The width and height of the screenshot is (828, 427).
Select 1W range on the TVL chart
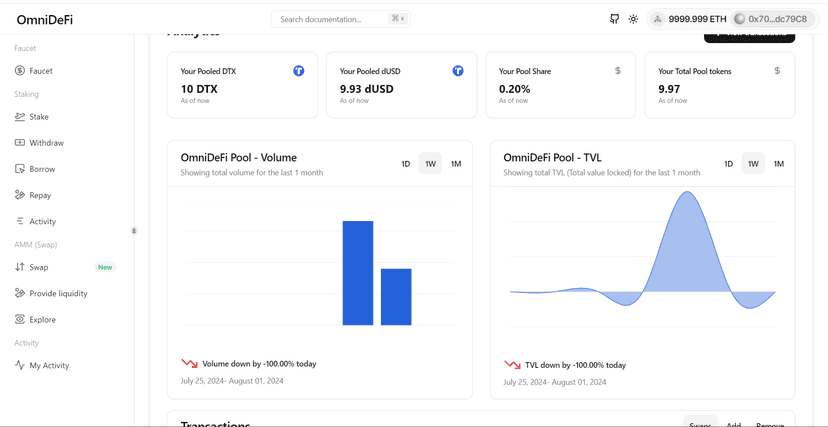[x=754, y=164]
